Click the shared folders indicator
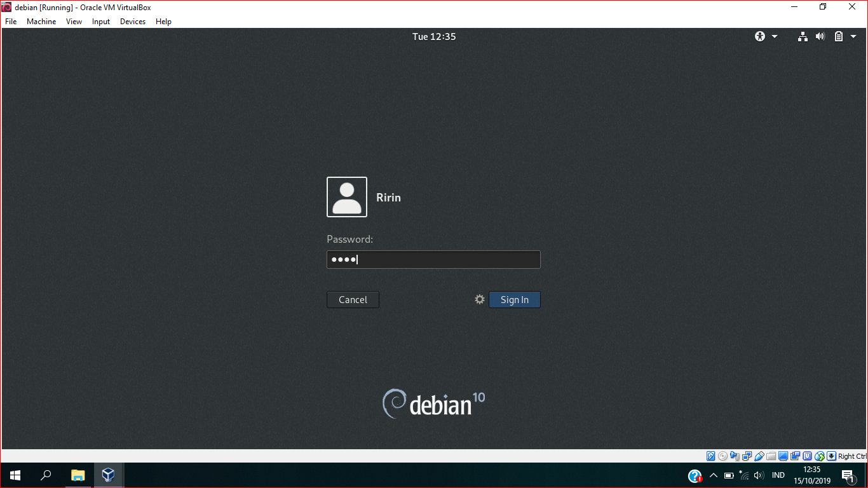This screenshot has height=488, width=868. pos(771,456)
